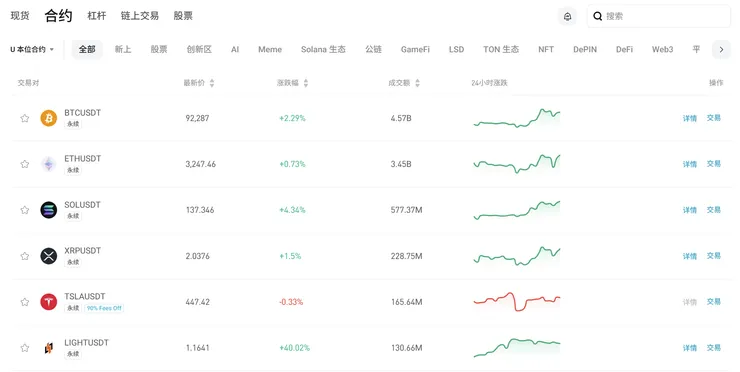
Task: Click the Bitcoin coin logo
Action: tap(49, 118)
